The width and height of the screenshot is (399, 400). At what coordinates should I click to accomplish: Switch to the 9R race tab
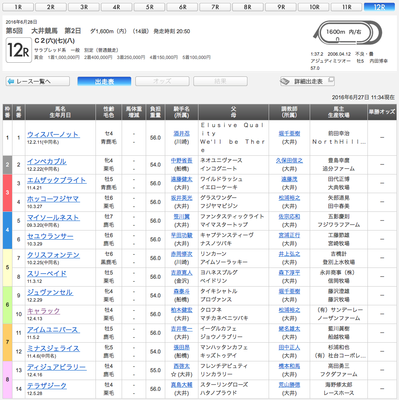point(281,7)
